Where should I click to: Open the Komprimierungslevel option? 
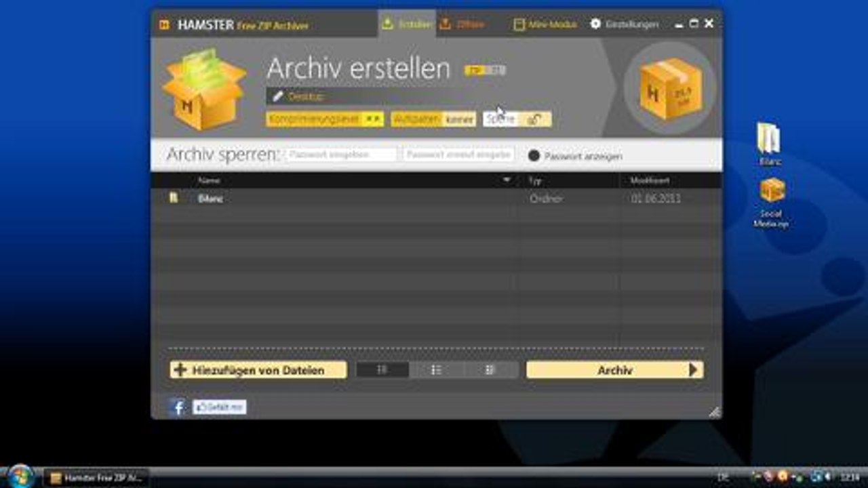(x=325, y=119)
